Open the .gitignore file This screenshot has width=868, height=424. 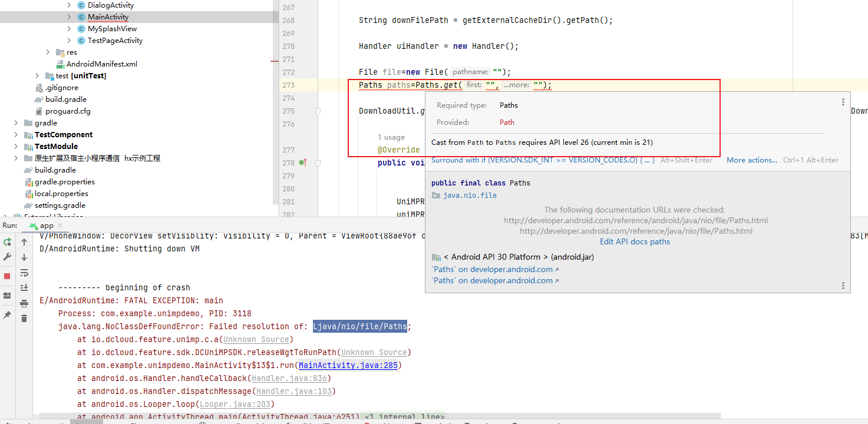[x=62, y=88]
